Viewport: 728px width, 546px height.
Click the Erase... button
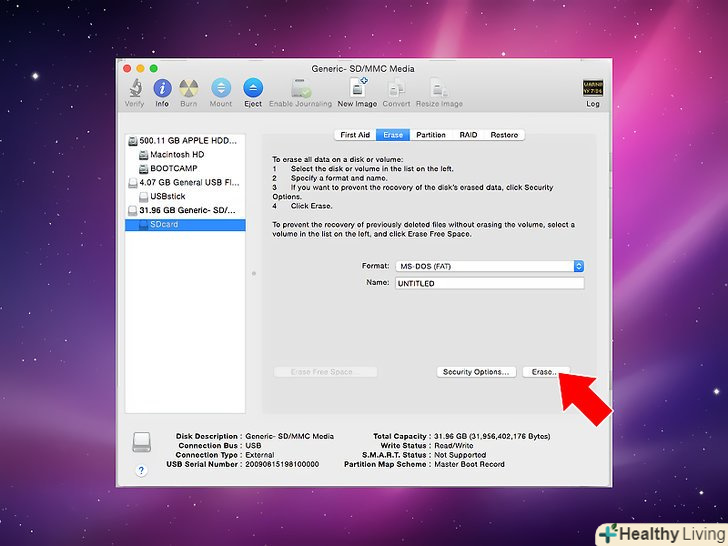[x=544, y=372]
